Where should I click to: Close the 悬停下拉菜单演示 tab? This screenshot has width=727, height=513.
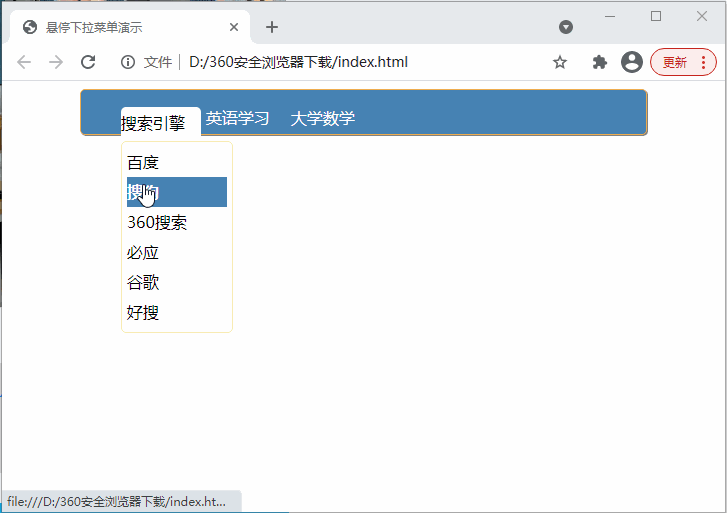click(x=234, y=27)
